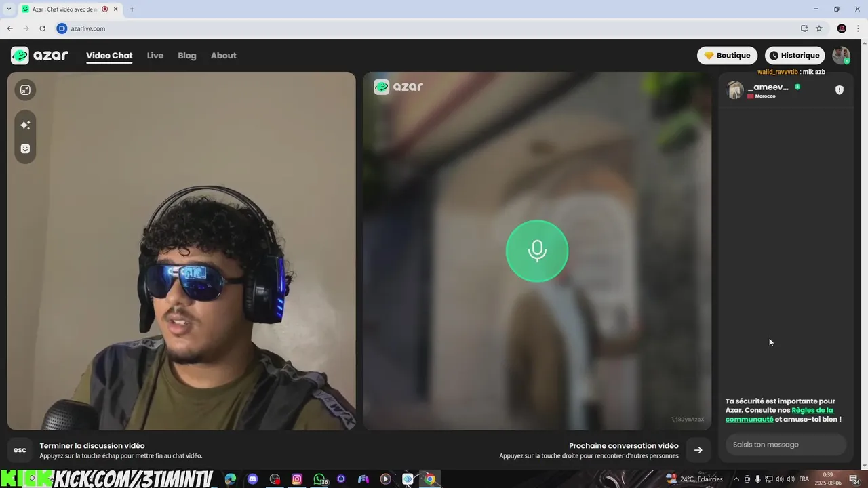This screenshot has width=868, height=488.
Task: Open the game controller taskbar app
Action: pos(363,479)
